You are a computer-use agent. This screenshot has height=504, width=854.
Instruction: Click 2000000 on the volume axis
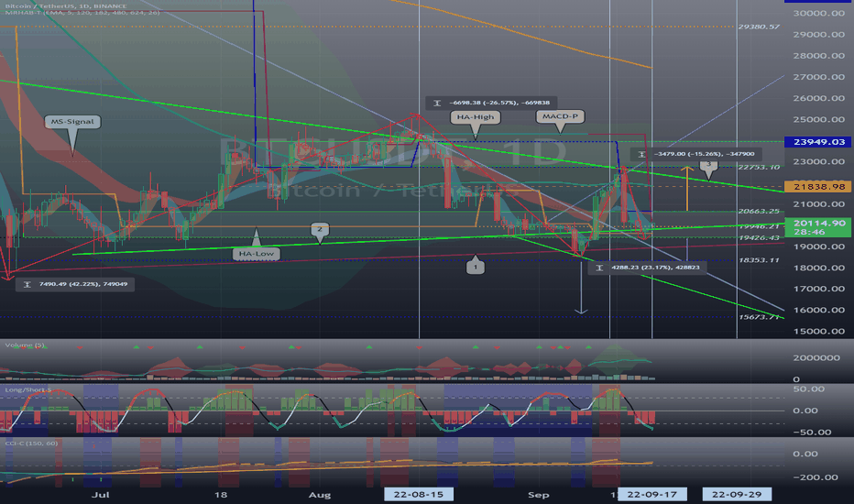click(816, 358)
